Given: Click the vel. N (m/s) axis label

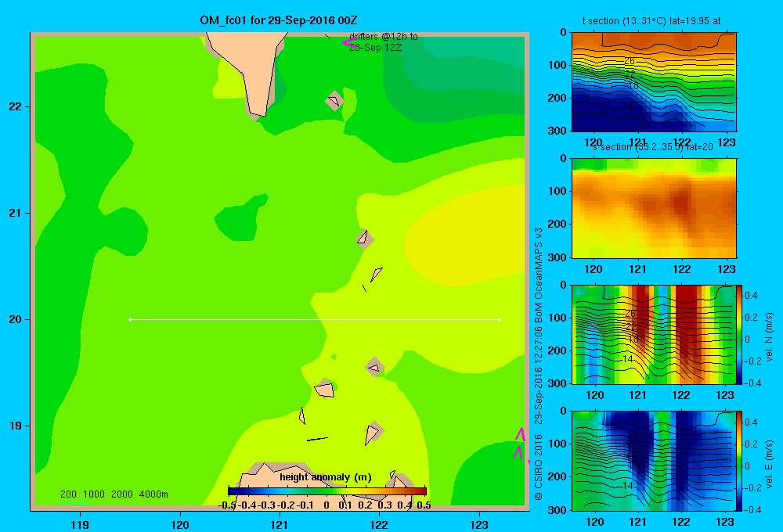Looking at the screenshot, I should [770, 337].
